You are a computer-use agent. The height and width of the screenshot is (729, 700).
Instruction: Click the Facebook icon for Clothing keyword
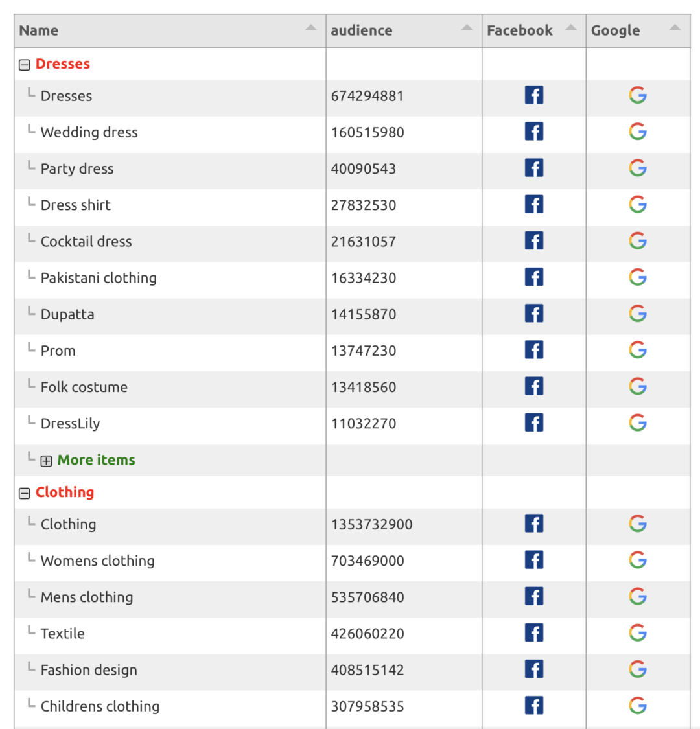(533, 523)
